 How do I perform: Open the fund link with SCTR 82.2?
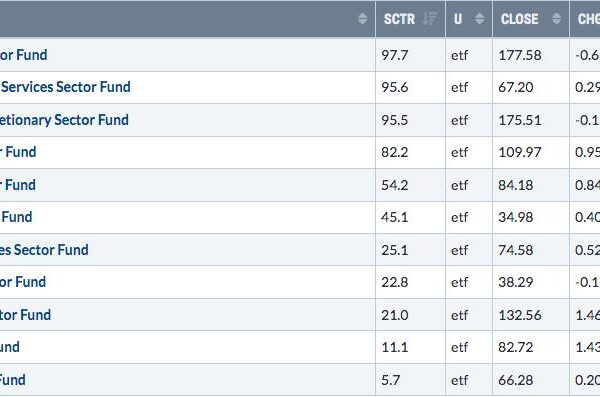click(18, 152)
